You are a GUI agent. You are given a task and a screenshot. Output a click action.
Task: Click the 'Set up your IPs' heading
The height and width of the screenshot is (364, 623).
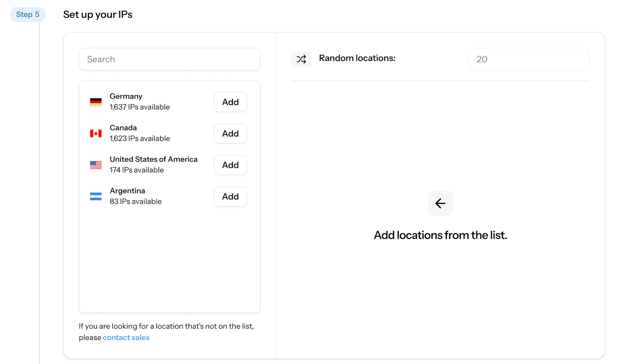[98, 15]
